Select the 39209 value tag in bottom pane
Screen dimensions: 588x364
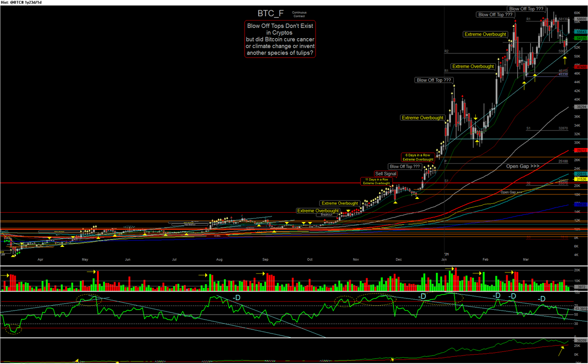(x=581, y=341)
